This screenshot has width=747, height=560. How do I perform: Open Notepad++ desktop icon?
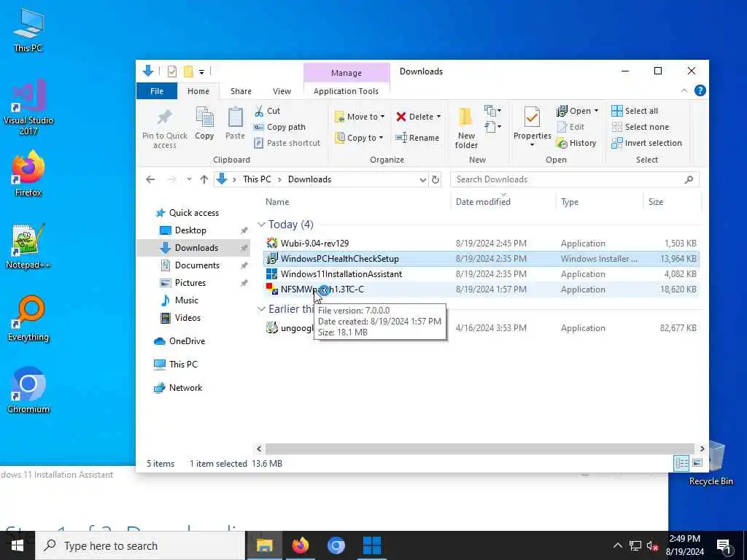click(x=28, y=246)
